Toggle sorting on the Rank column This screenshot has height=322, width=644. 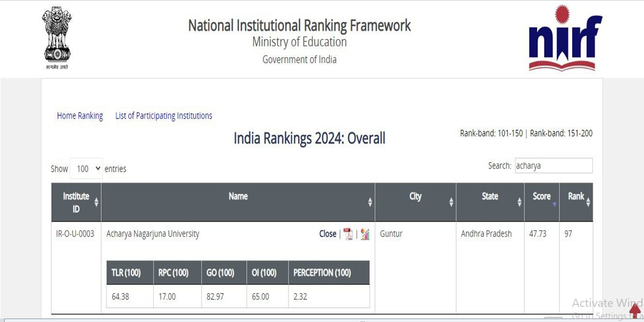point(588,202)
